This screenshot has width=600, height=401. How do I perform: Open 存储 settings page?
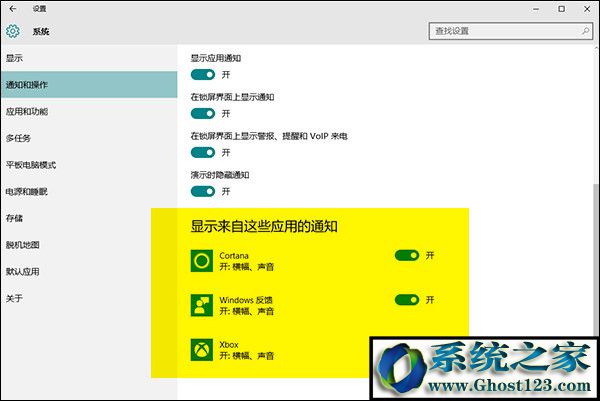[x=89, y=218]
